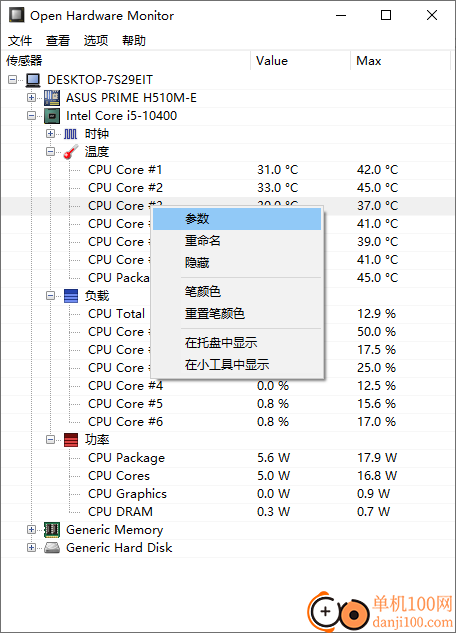Collapse the DESKTOP-7S29EIT root node

(x=13, y=80)
